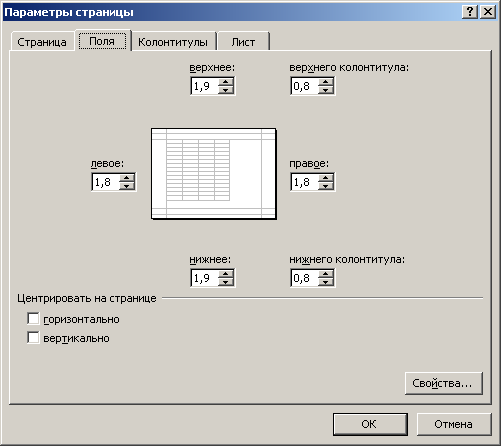
Task: Decrease the нижнее margin value
Action: (226, 282)
